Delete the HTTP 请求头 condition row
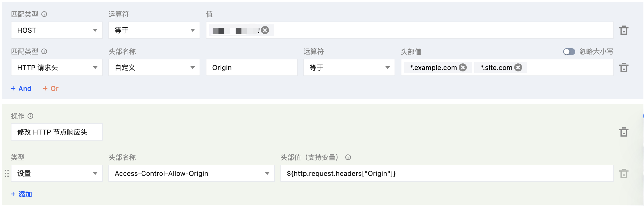The width and height of the screenshot is (644, 206). pyautogui.click(x=624, y=68)
